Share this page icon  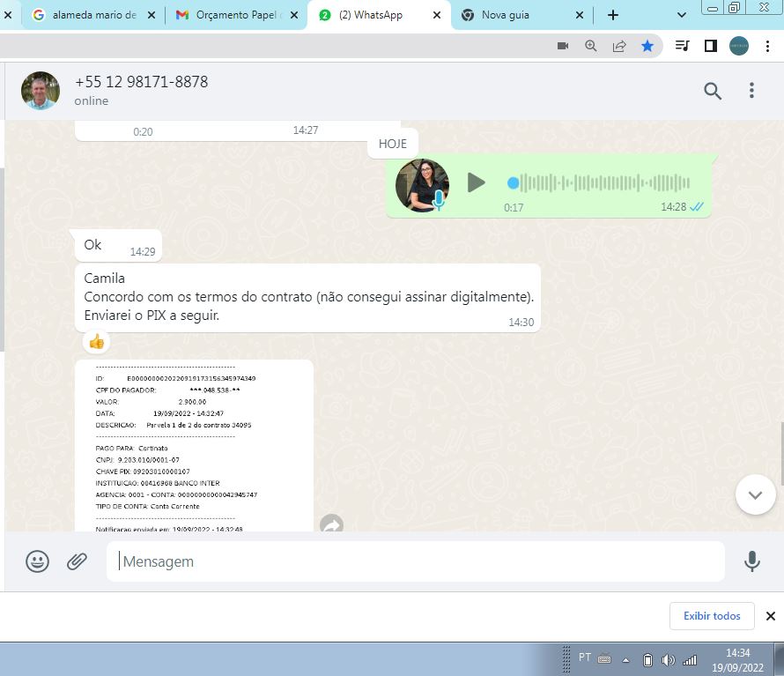[x=619, y=46]
